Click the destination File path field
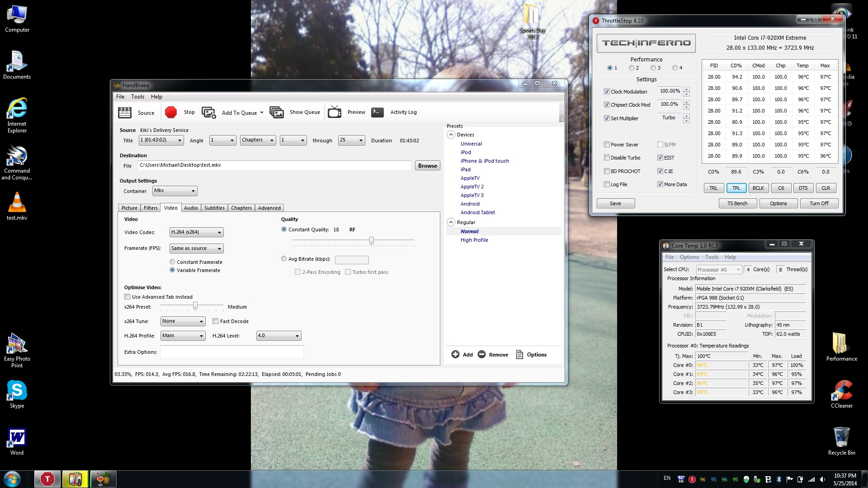This screenshot has height=488, width=868. tap(274, 165)
